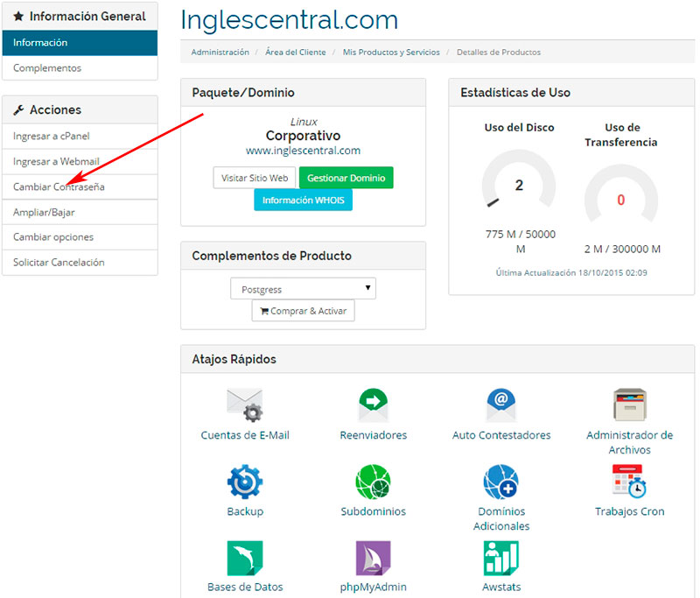Click the Awstats bar chart icon
This screenshot has height=598, width=700.
point(500,558)
